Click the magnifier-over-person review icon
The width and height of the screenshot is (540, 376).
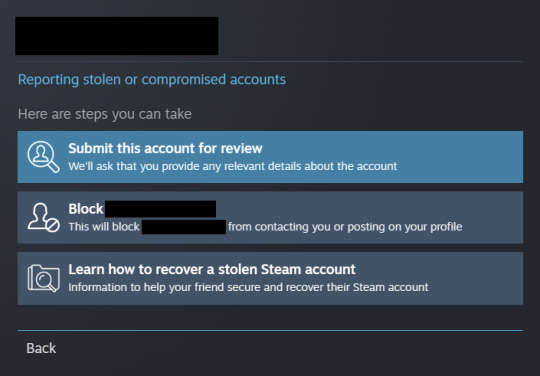[x=43, y=157]
